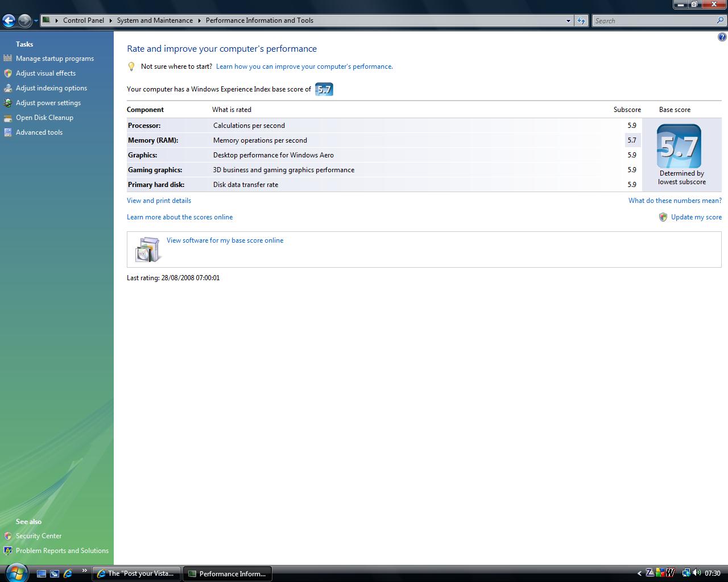
Task: Click the software box thumbnail icon
Action: tap(148, 250)
